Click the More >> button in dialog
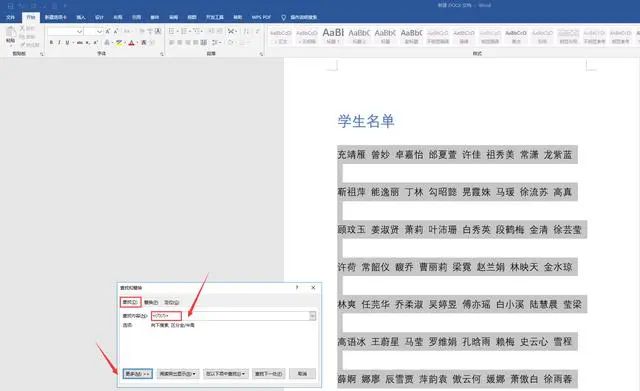The height and width of the screenshot is (391, 640). coord(138,373)
